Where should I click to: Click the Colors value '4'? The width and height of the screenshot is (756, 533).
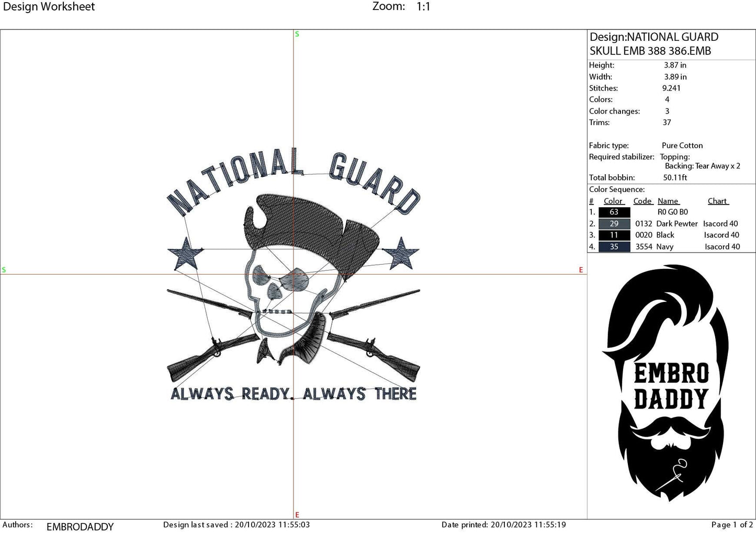coord(667,99)
